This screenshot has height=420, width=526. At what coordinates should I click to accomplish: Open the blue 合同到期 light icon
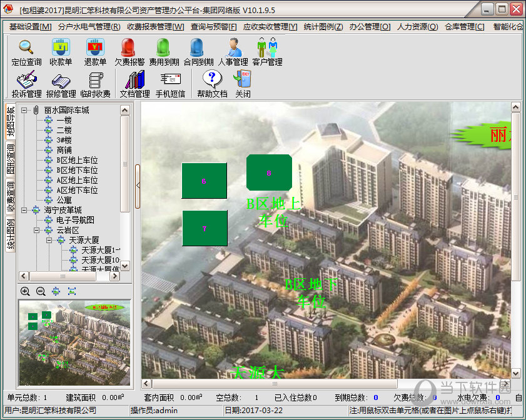[198, 51]
